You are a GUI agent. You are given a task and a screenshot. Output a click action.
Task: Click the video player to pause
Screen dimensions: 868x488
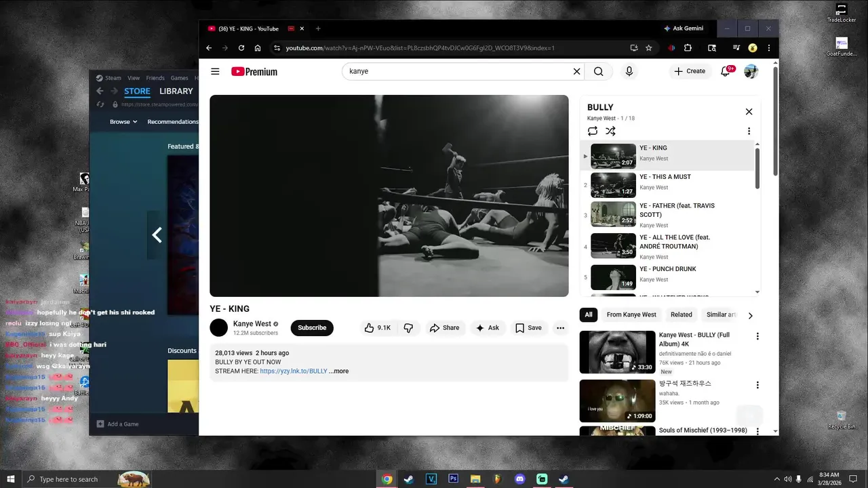(x=389, y=196)
